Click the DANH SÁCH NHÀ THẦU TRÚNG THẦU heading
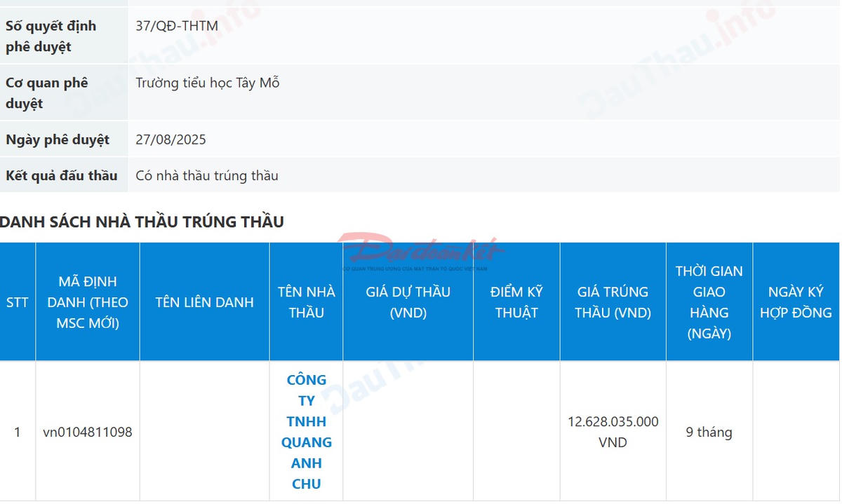This screenshot has height=504, width=842. (142, 221)
